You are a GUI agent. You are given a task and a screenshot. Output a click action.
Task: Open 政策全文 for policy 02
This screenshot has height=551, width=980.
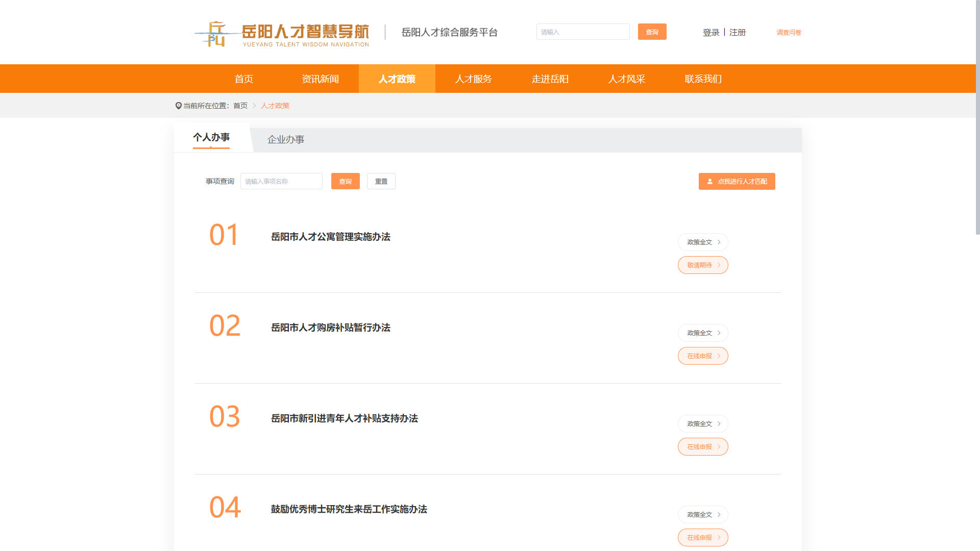[702, 333]
